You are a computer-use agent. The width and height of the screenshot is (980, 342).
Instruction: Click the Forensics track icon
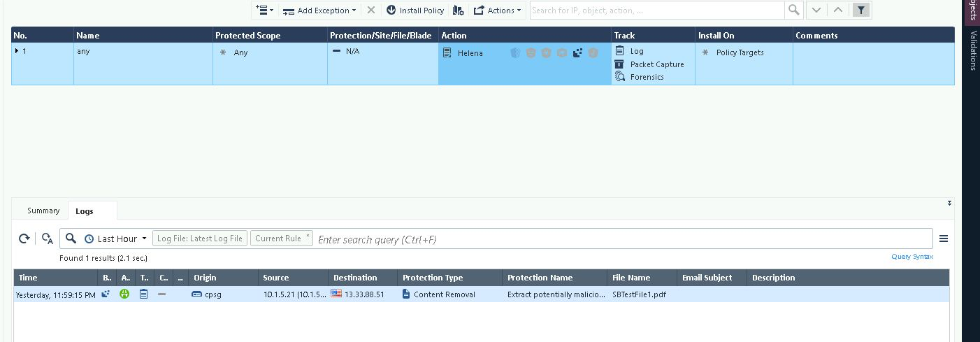pos(619,77)
